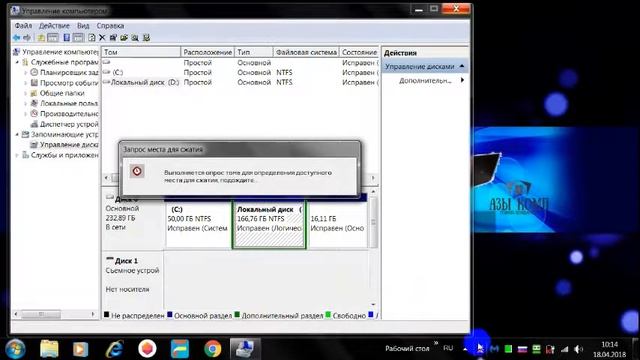Click the Back arrow in the toolbar
Image resolution: width=640 pixels, height=360 pixels.
16,38
